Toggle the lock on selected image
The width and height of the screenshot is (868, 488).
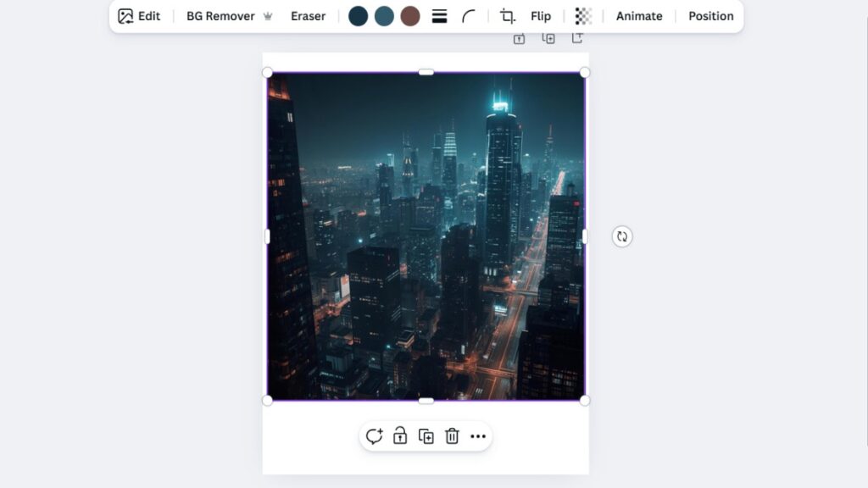(x=400, y=436)
